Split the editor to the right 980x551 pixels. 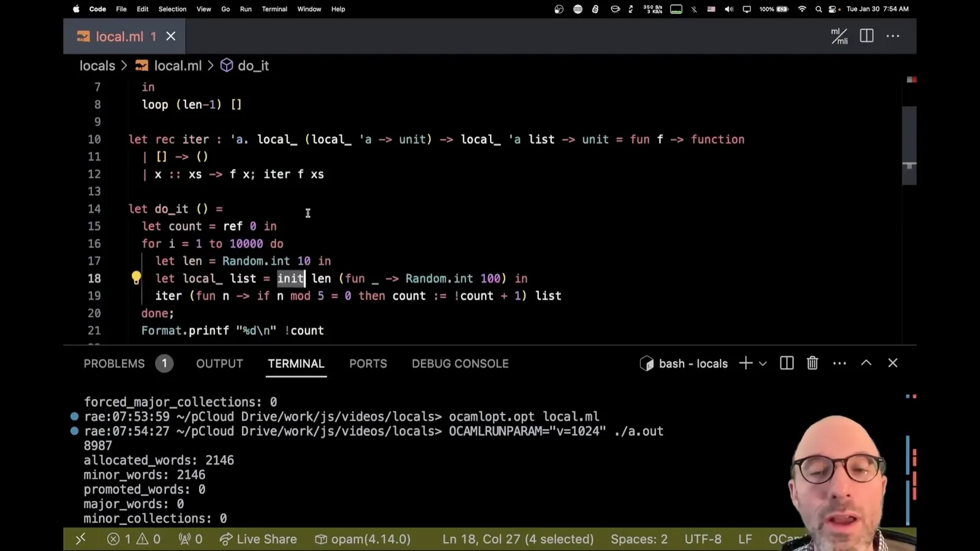point(867,36)
